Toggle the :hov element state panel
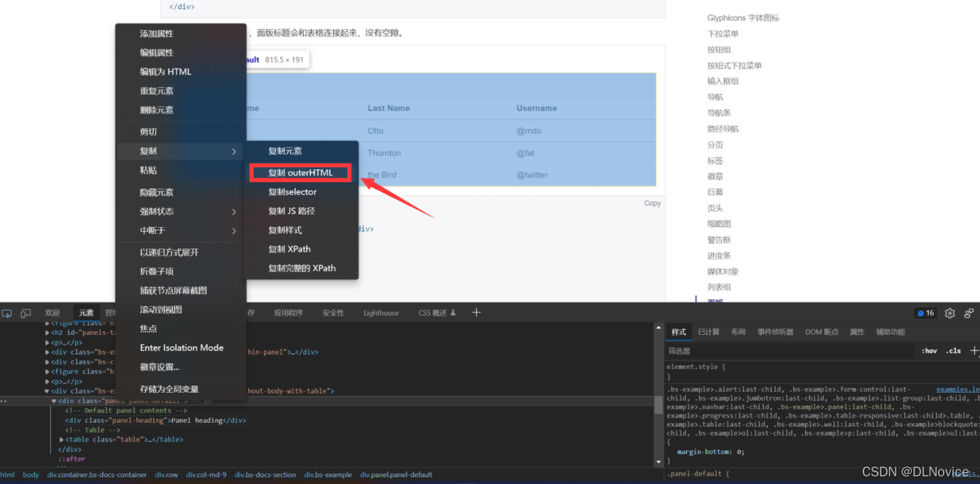 [x=929, y=350]
